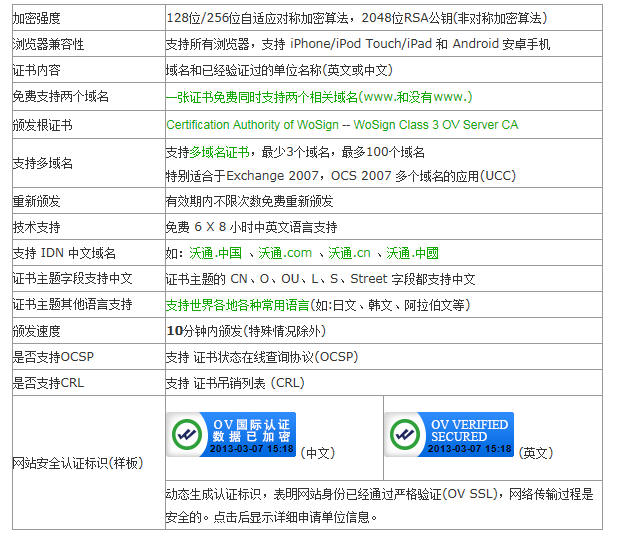Viewport: 619px width, 536px height.
Task: Select the row label 支持 IDN 中文域名
Action: 64,253
